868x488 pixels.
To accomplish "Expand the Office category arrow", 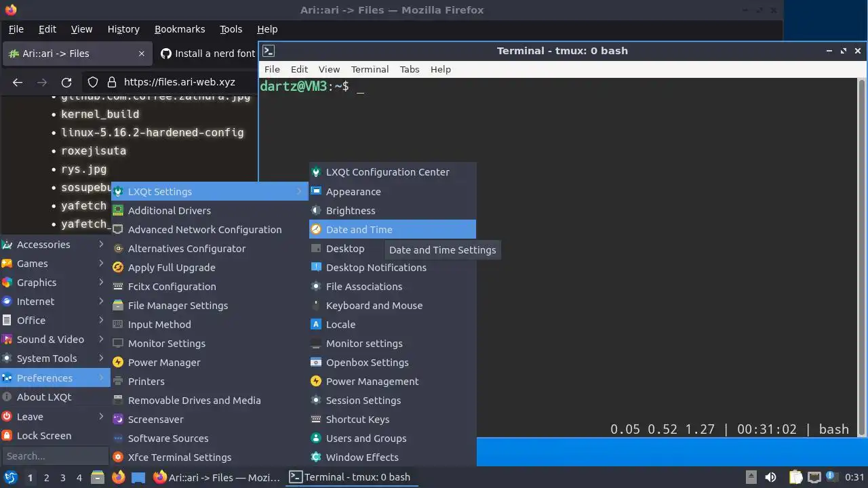I will [101, 320].
